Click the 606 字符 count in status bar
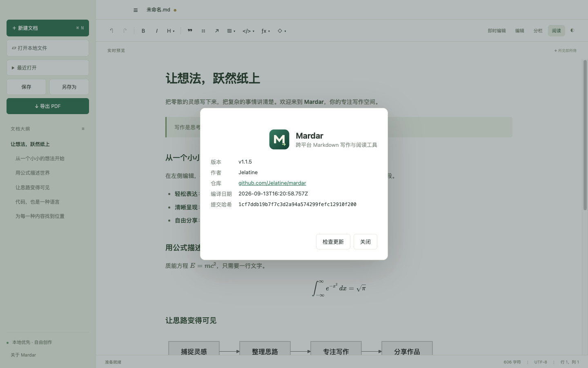 (512, 362)
